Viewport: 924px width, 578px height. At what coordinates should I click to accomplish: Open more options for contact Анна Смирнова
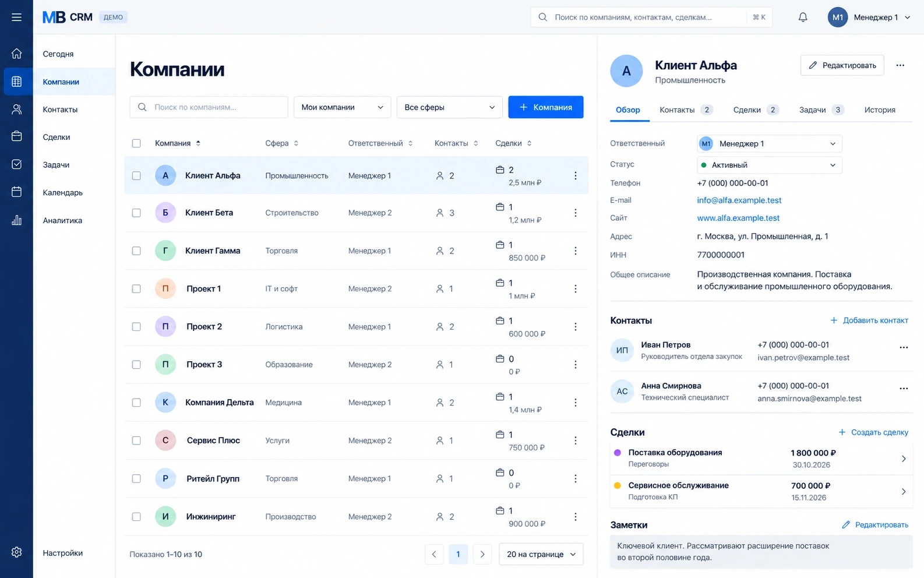(x=904, y=389)
